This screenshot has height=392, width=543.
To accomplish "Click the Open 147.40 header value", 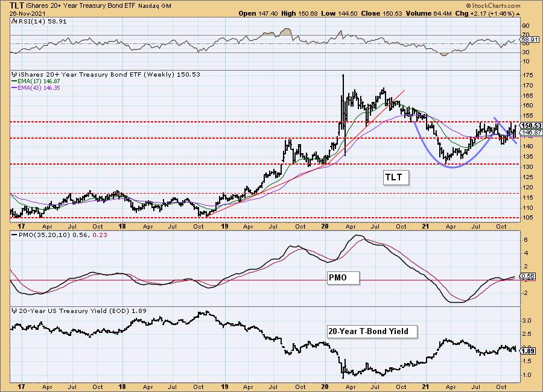I will click(258, 13).
